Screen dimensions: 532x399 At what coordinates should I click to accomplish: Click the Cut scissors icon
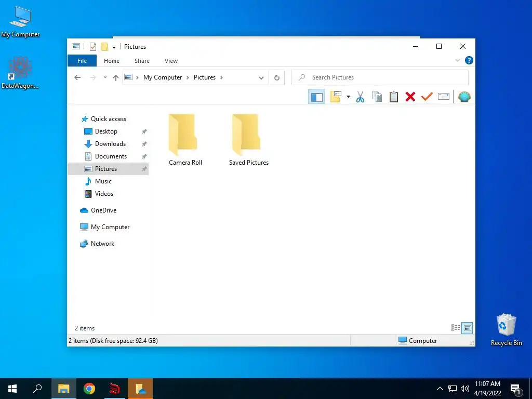tap(360, 97)
